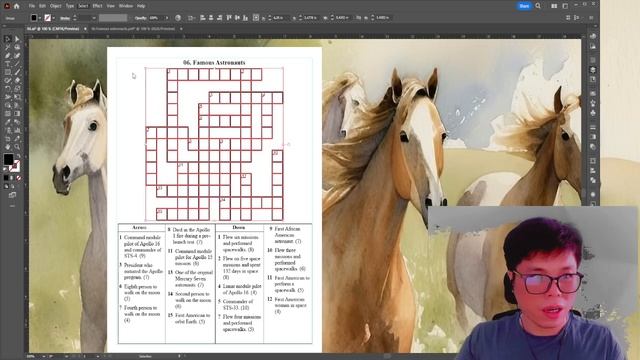Select the Line Segment tool
The image size is (640, 360).
pyautogui.click(x=17, y=63)
